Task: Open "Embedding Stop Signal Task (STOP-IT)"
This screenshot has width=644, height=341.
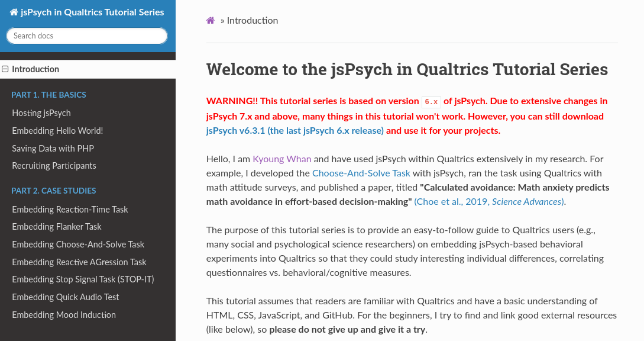Action: (83, 279)
